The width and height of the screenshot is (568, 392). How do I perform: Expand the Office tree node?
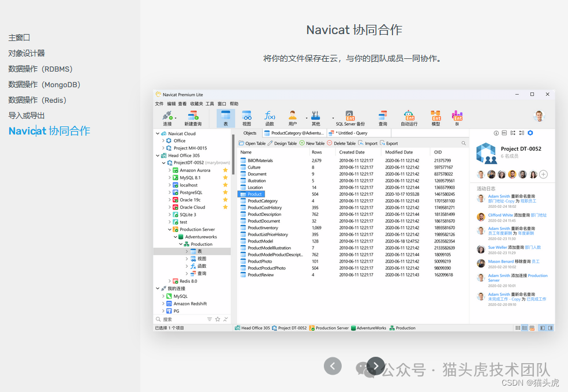(163, 140)
